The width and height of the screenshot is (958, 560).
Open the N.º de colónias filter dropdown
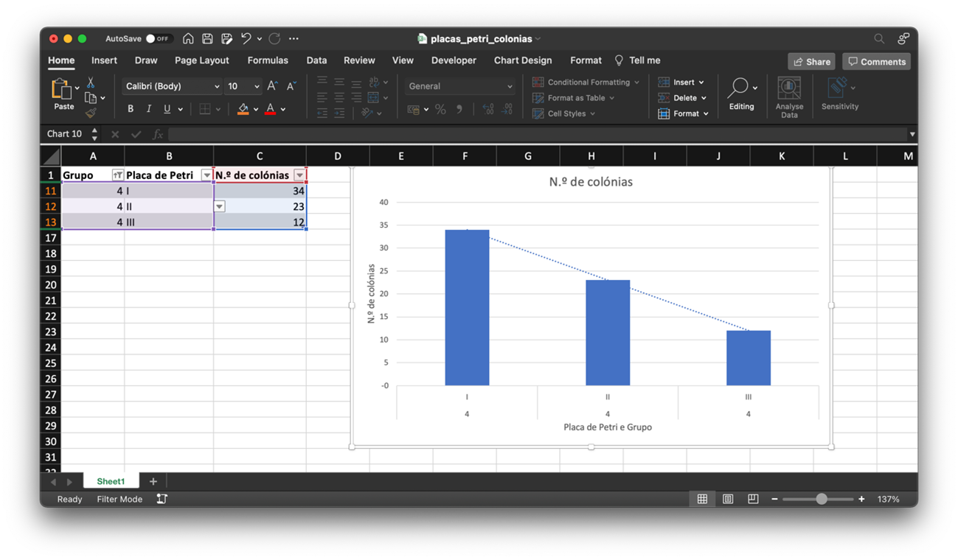point(299,175)
